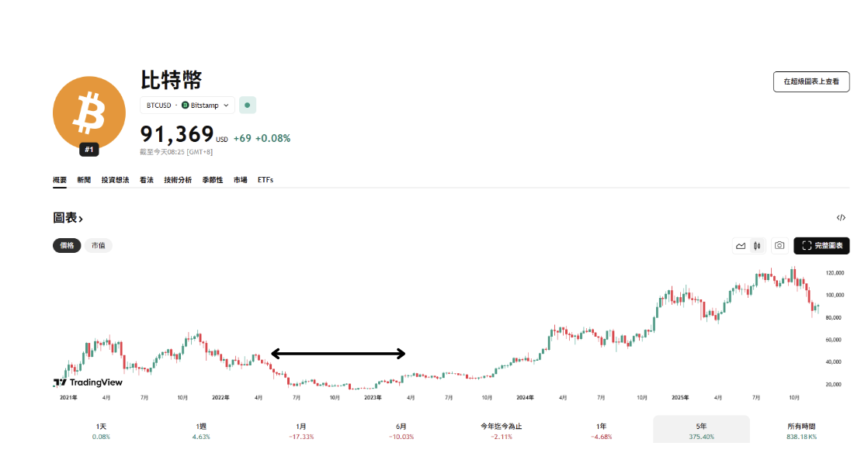Click the TradingView logo on chart
Screen dimensions: 868x460
tap(88, 382)
